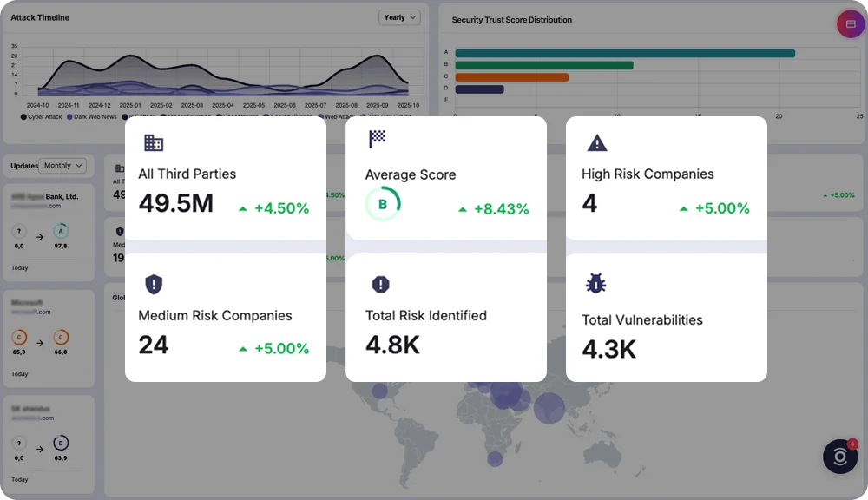Click the grade C circle above 65,3
The height and width of the screenshot is (500, 868).
click(x=19, y=337)
